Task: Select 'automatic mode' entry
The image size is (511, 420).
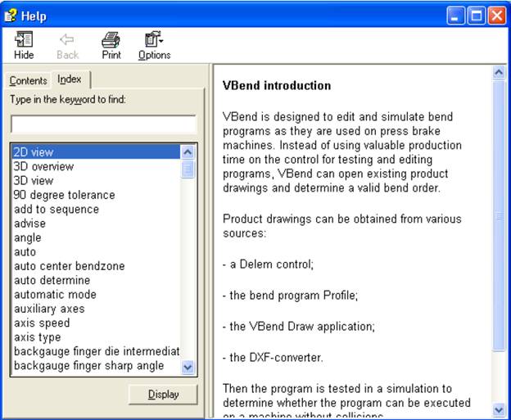Action: [x=96, y=295]
